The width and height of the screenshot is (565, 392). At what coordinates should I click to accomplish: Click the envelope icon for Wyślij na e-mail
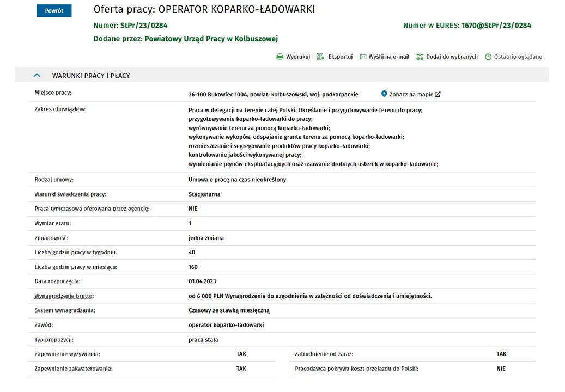point(363,57)
